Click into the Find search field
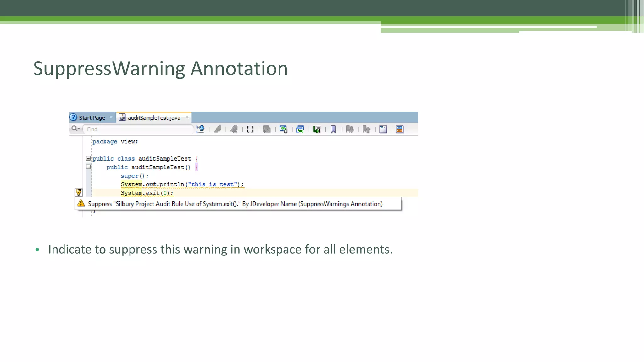 pos(138,129)
